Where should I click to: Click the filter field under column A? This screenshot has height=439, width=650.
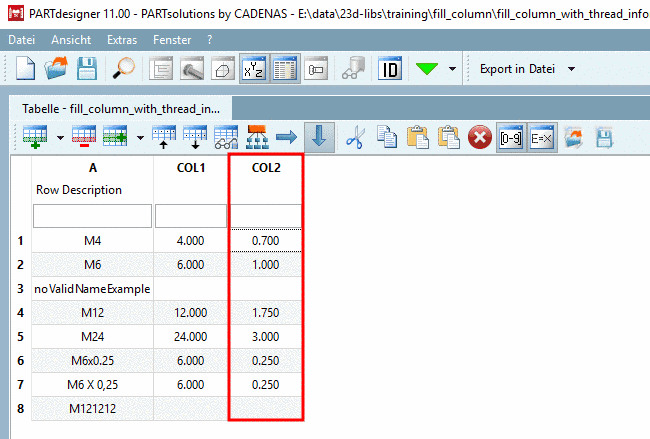[92, 216]
